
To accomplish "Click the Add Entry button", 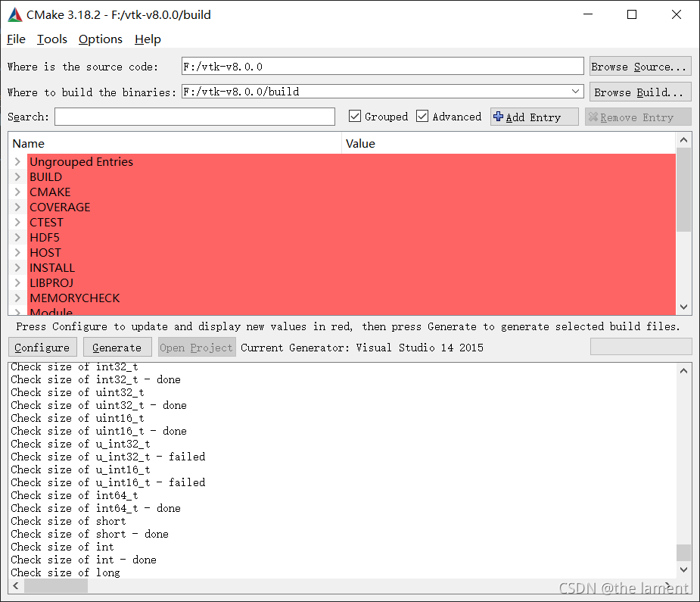I will tap(534, 117).
